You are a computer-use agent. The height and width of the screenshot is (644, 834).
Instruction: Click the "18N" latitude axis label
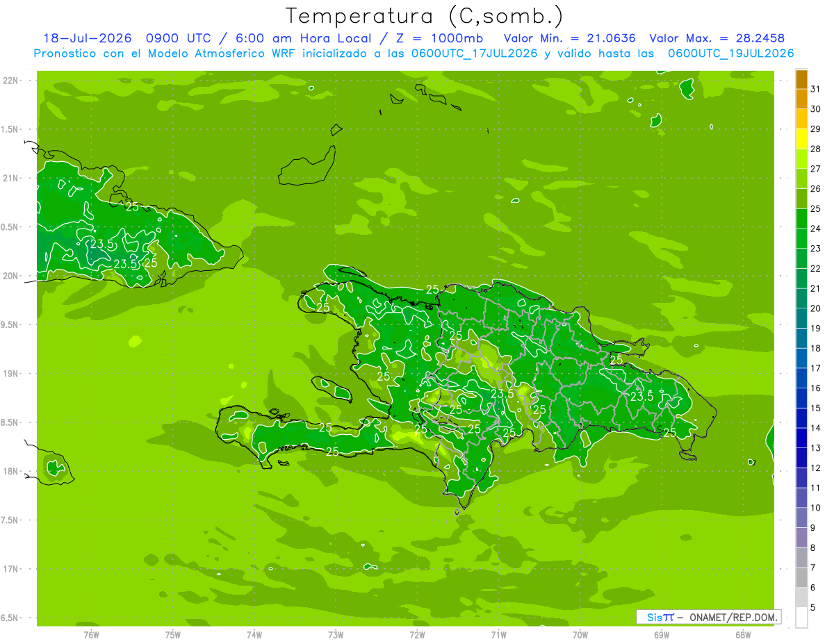(10, 472)
